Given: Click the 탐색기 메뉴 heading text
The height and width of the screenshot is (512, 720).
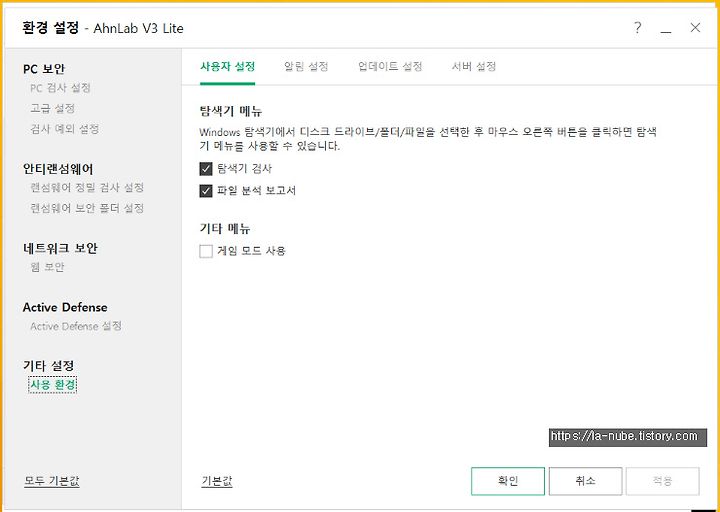Looking at the screenshot, I should pyautogui.click(x=231, y=111).
